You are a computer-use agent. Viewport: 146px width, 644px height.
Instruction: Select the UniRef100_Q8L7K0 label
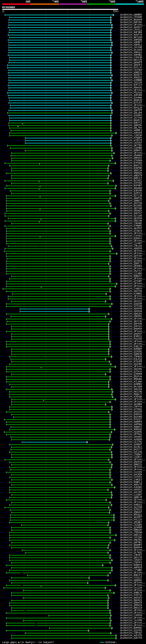pos(131,128)
